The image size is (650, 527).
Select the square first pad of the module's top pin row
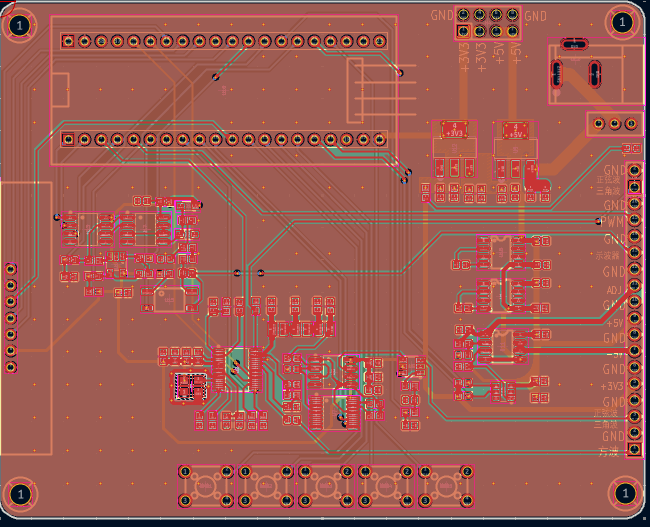point(68,41)
